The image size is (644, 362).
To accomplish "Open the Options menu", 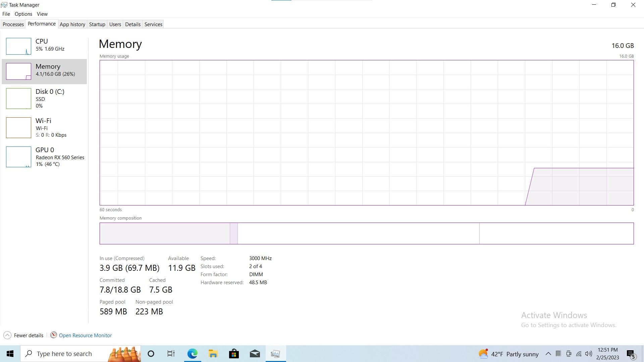I will (x=23, y=14).
